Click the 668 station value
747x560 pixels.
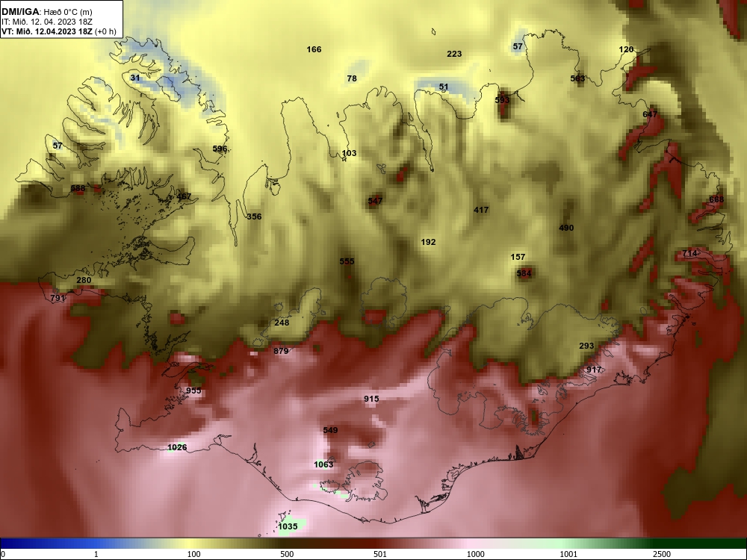tap(716, 199)
